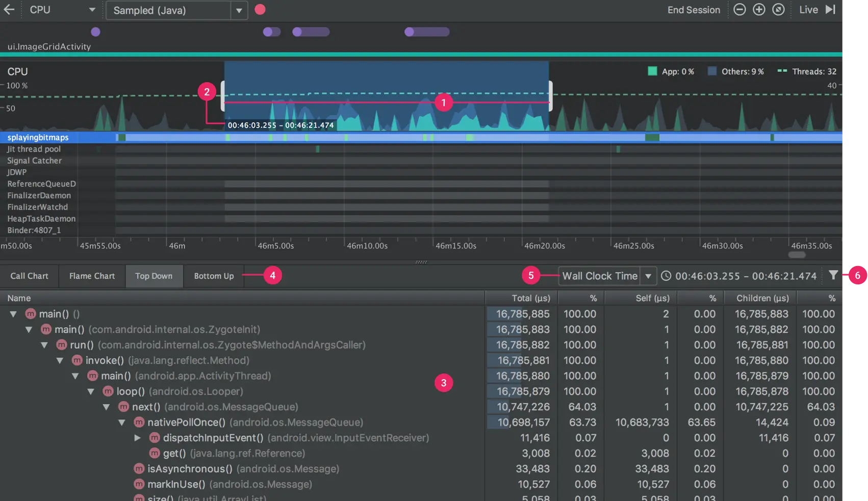The image size is (868, 501).
Task: Click the clock icon beside the time range
Action: point(666,276)
